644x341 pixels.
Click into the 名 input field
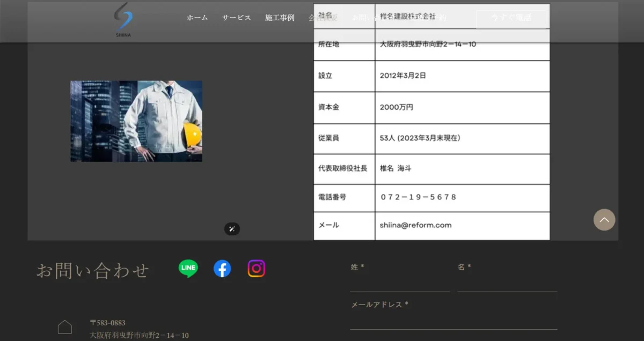[507, 284]
